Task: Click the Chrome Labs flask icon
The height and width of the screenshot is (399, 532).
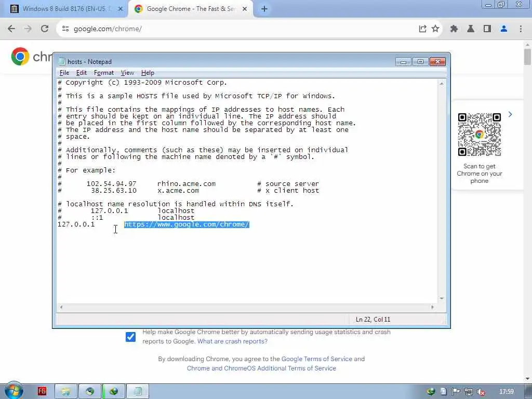Action: pos(471,29)
